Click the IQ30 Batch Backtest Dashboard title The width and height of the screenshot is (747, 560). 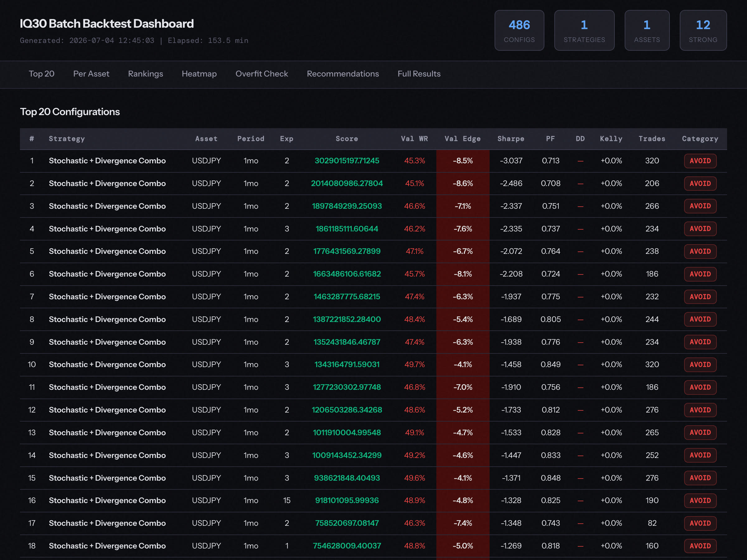click(x=107, y=24)
